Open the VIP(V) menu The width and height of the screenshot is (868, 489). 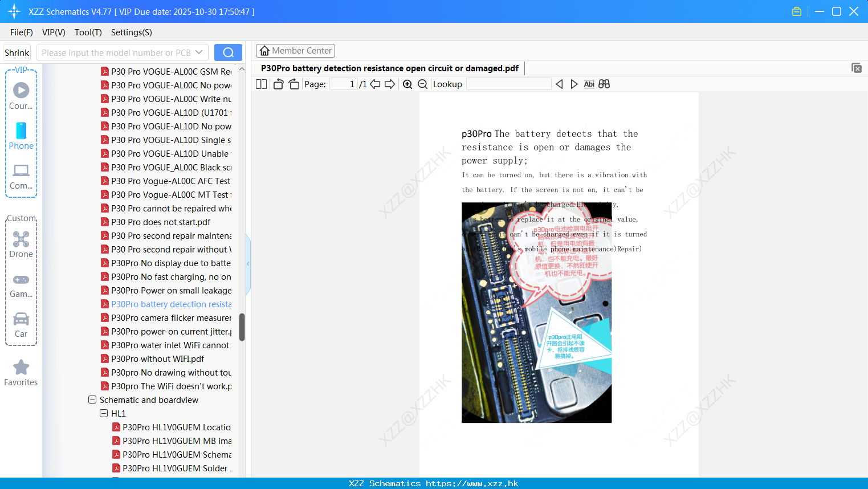point(54,32)
